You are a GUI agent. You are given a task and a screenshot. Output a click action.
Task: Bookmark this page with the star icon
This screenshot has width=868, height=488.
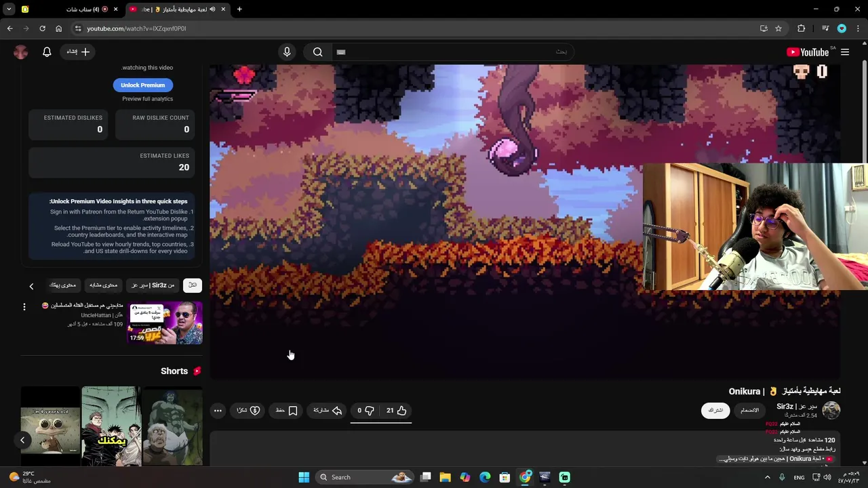(778, 28)
